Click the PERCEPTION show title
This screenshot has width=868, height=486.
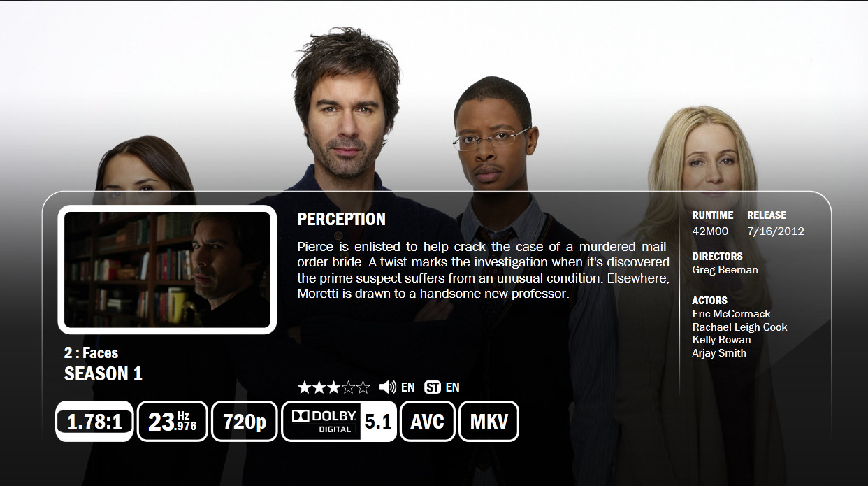coord(342,220)
